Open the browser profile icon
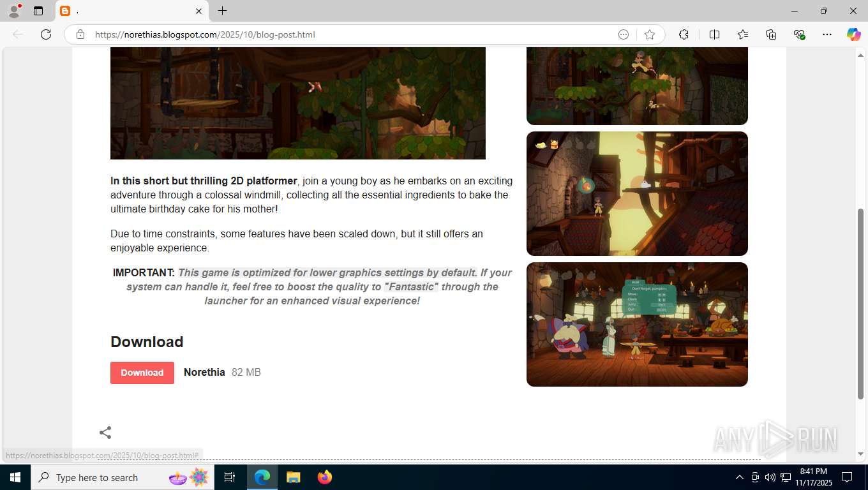Screen dimensions: 868x490 click(14, 11)
